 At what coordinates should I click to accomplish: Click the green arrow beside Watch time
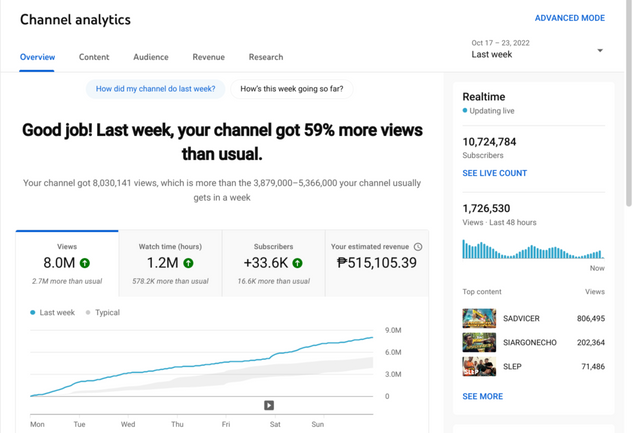[x=188, y=263]
